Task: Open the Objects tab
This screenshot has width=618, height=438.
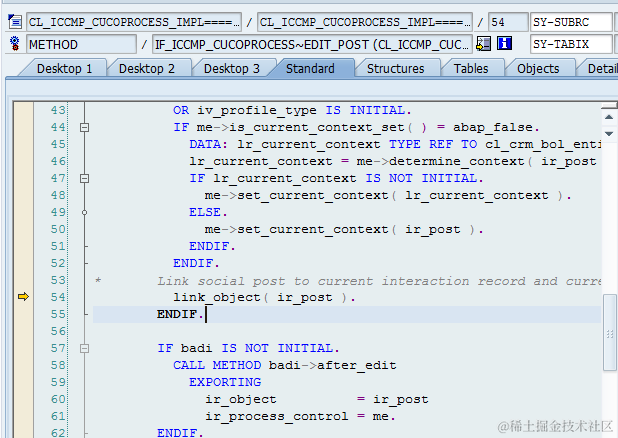Action: click(x=538, y=69)
